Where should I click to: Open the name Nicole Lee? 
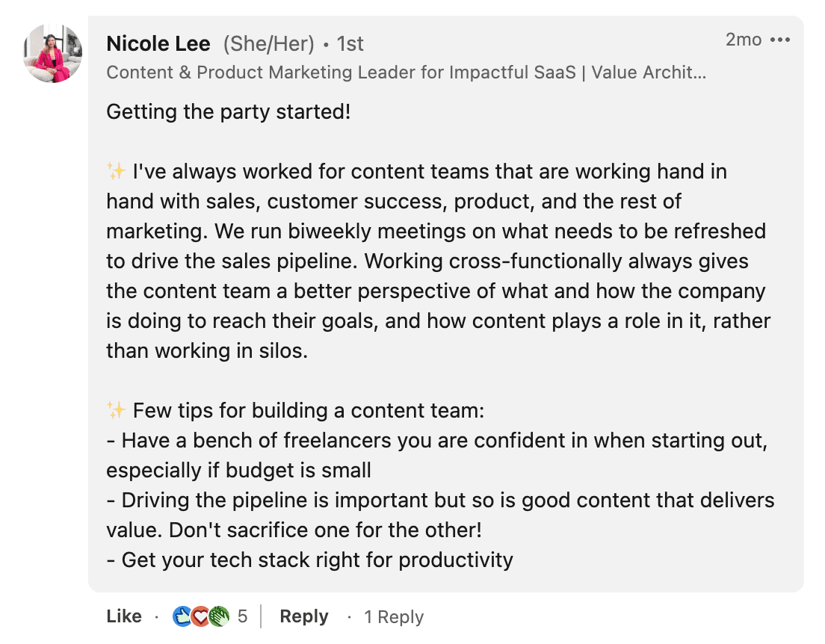[x=158, y=43]
